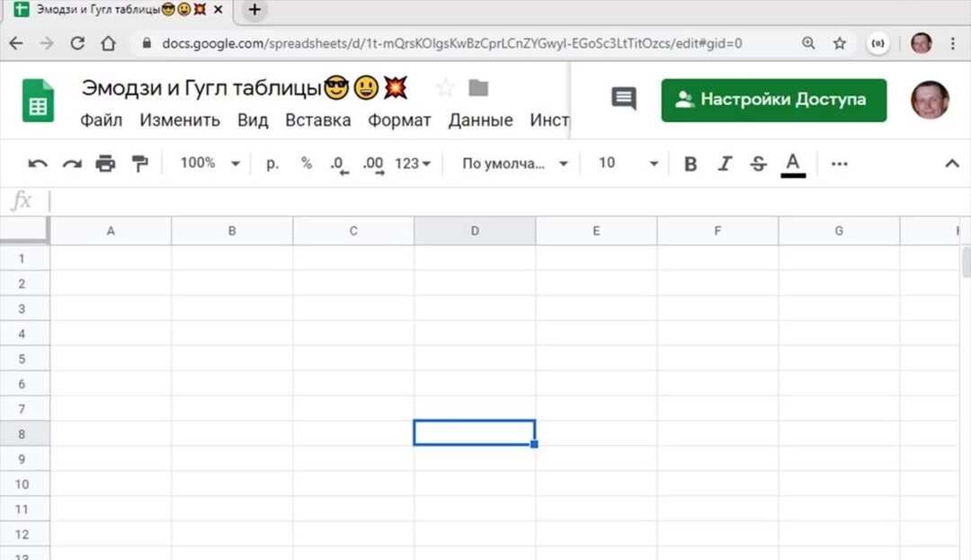Close the Эмодзи и Гугл таблицы tab
The image size is (971, 560).
pyautogui.click(x=218, y=9)
